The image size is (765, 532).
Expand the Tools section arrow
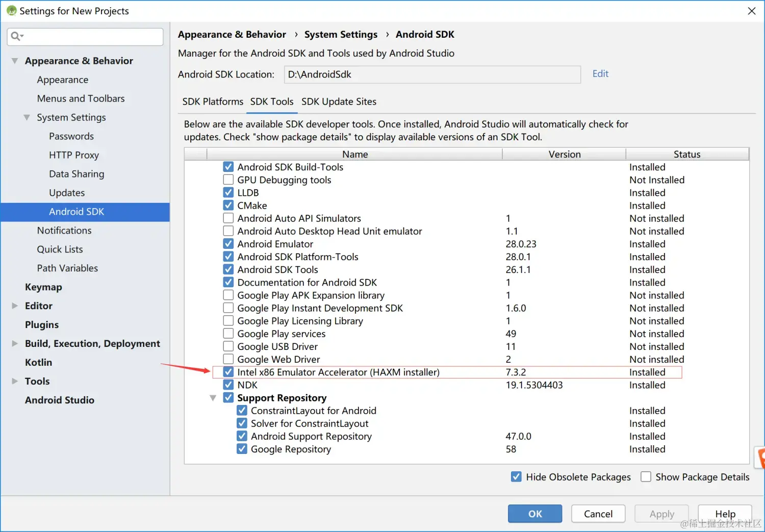pos(15,381)
